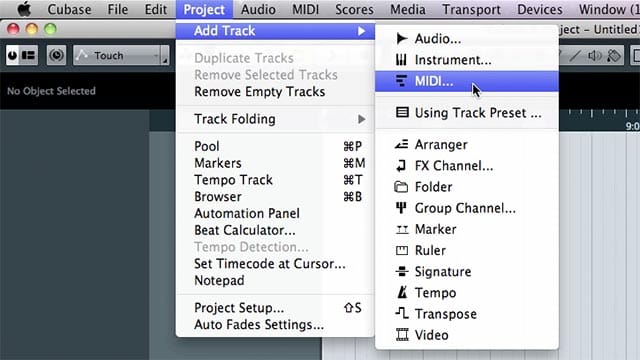The image size is (640, 360).
Task: Open the Touch automation mode dropdown
Action: tap(121, 55)
